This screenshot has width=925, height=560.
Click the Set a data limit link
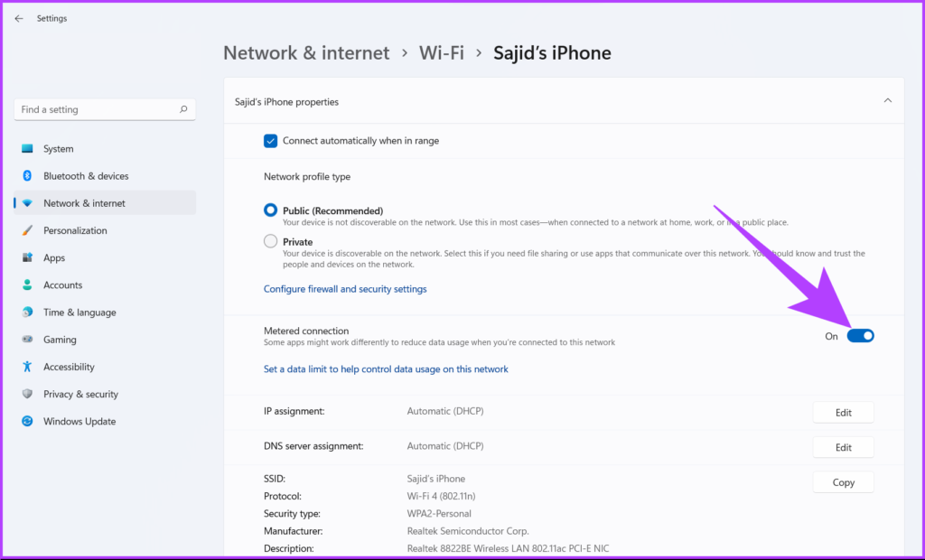386,369
